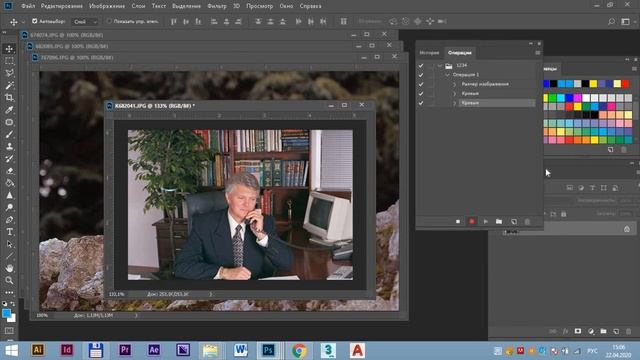Select the Paint Bucket tool
Screen dimensions: 640x360
point(9,183)
